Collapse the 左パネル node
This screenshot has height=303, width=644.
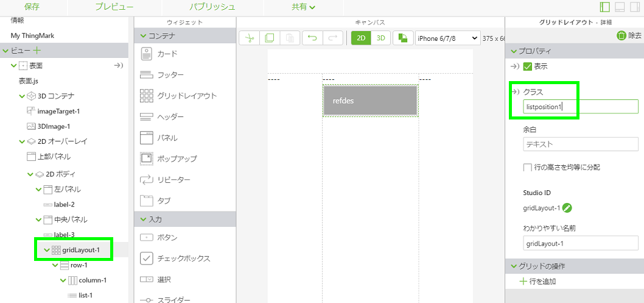[38, 190]
